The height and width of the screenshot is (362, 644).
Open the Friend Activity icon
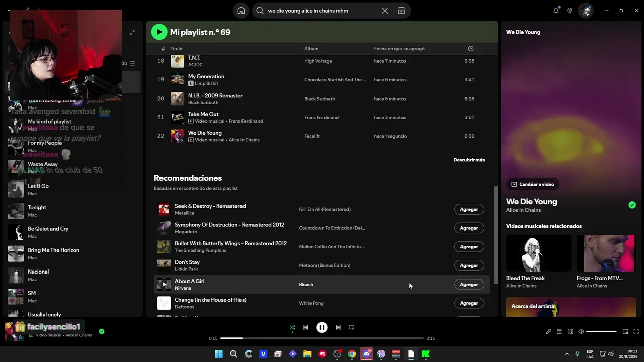(x=570, y=10)
